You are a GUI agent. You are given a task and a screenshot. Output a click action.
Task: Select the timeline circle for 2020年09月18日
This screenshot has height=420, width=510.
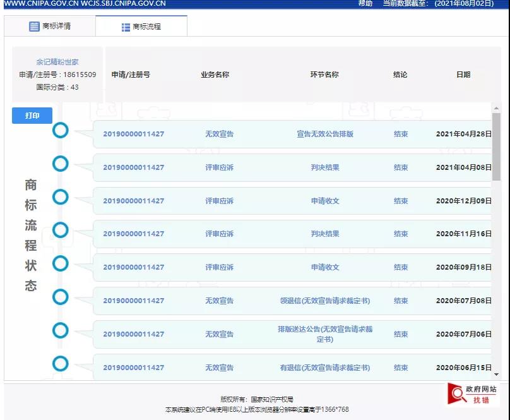(x=61, y=263)
